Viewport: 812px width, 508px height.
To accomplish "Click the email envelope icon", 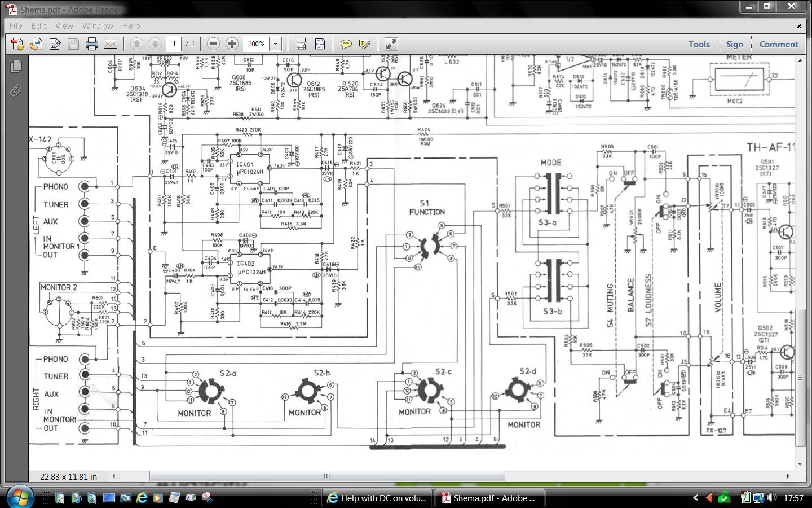I will tap(111, 44).
